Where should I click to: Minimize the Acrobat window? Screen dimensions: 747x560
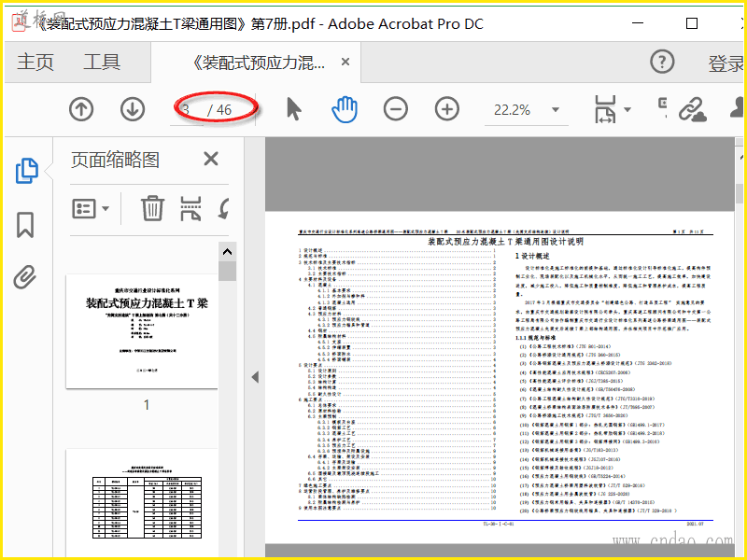tap(638, 23)
